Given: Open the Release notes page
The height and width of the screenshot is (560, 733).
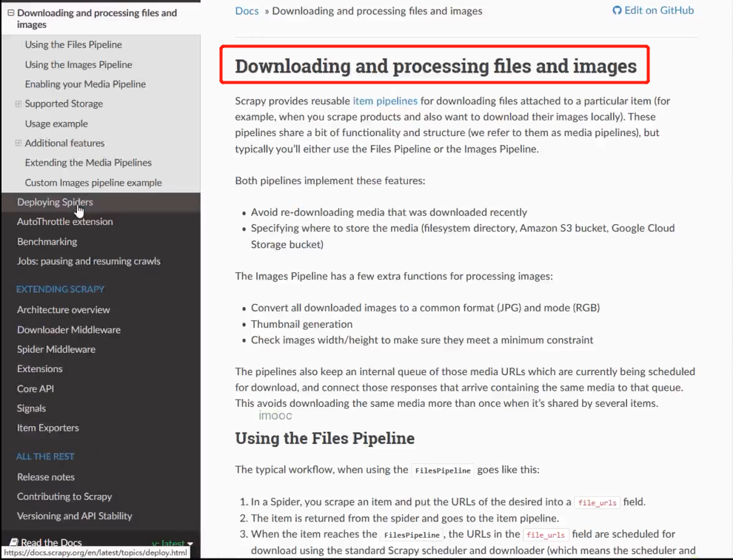Looking at the screenshot, I should [46, 477].
